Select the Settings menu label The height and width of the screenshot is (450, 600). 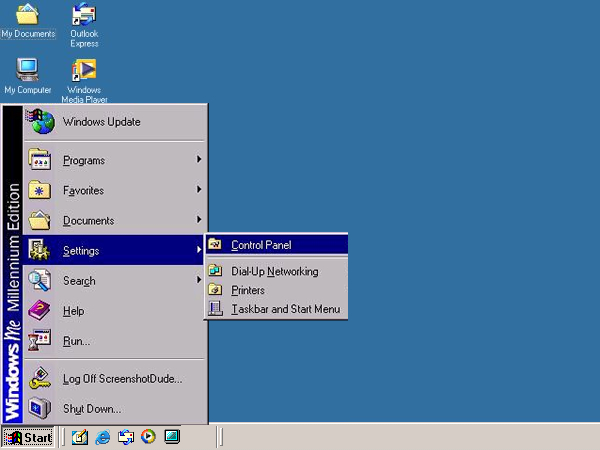point(81,251)
